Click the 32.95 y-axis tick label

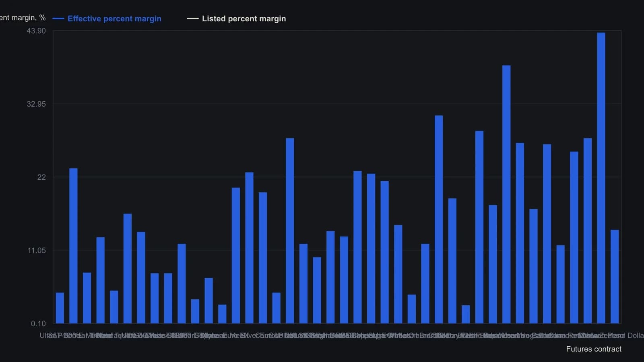pos(36,104)
